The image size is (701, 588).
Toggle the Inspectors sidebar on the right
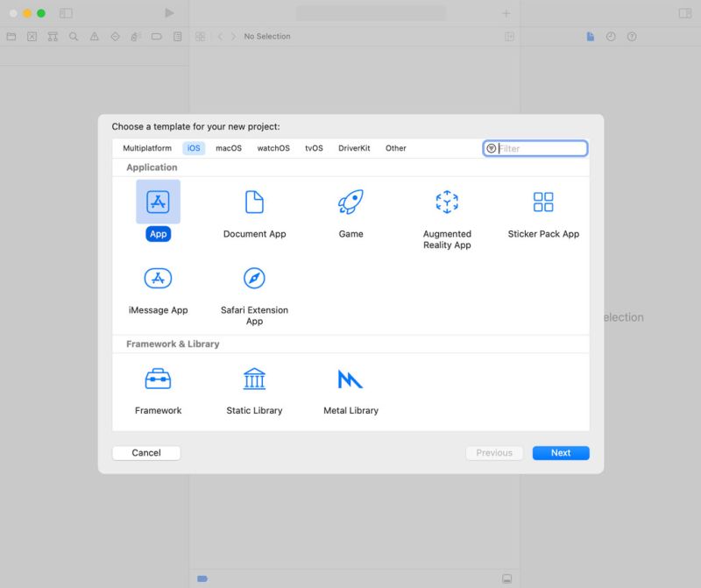tap(685, 12)
